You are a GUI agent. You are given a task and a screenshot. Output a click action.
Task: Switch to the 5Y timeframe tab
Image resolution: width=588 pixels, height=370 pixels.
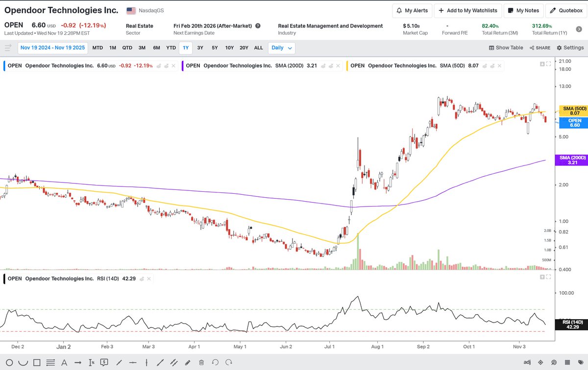[x=214, y=47]
